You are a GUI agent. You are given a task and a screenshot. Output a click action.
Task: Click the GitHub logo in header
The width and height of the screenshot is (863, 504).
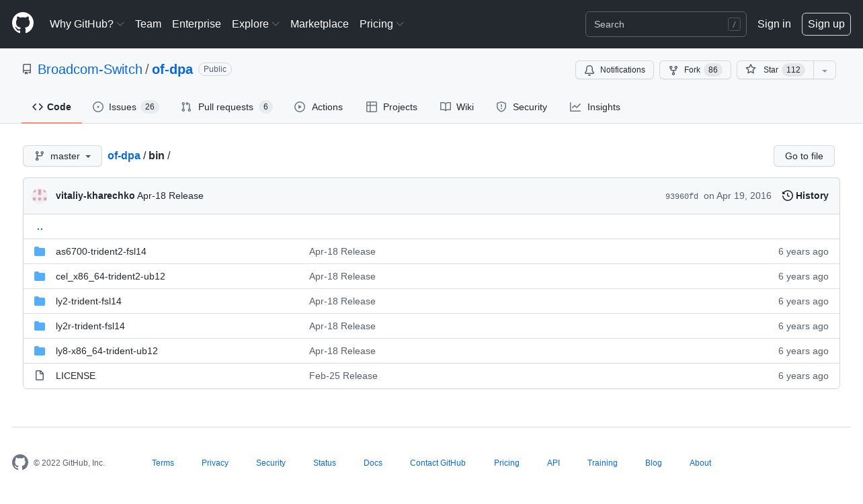point(23,24)
